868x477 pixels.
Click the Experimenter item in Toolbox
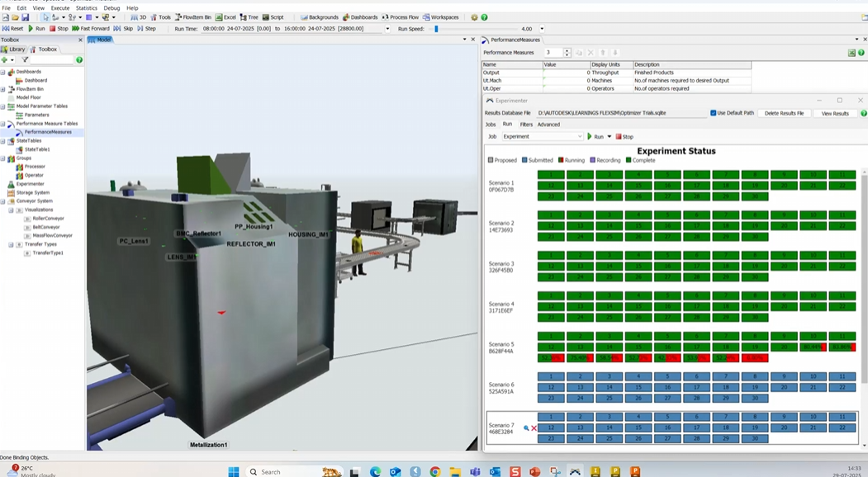click(31, 184)
